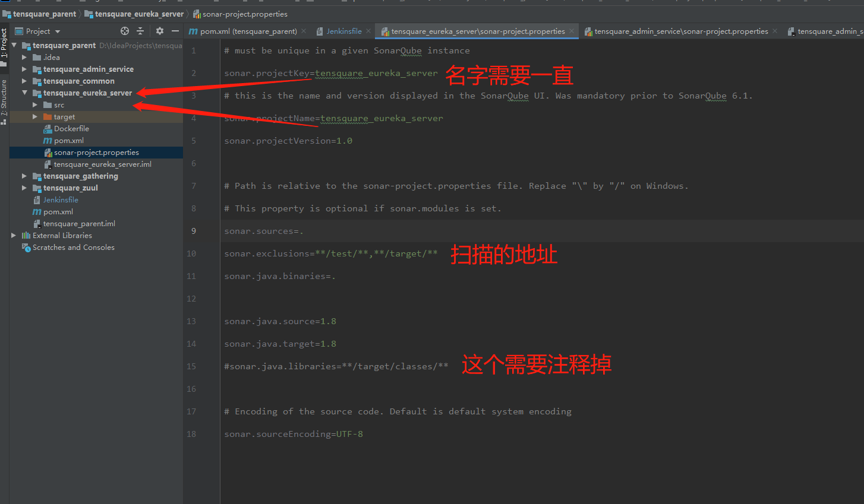Click the collapse all icon in Project panel

click(140, 31)
